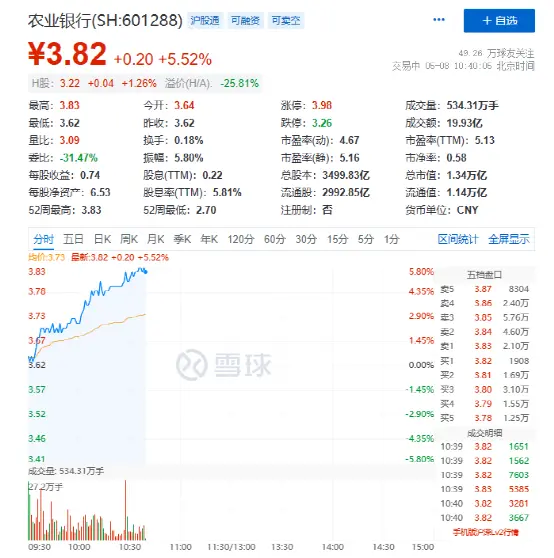
Task: Click the 成交量 value 534.31万手 in stats
Action: (473, 105)
